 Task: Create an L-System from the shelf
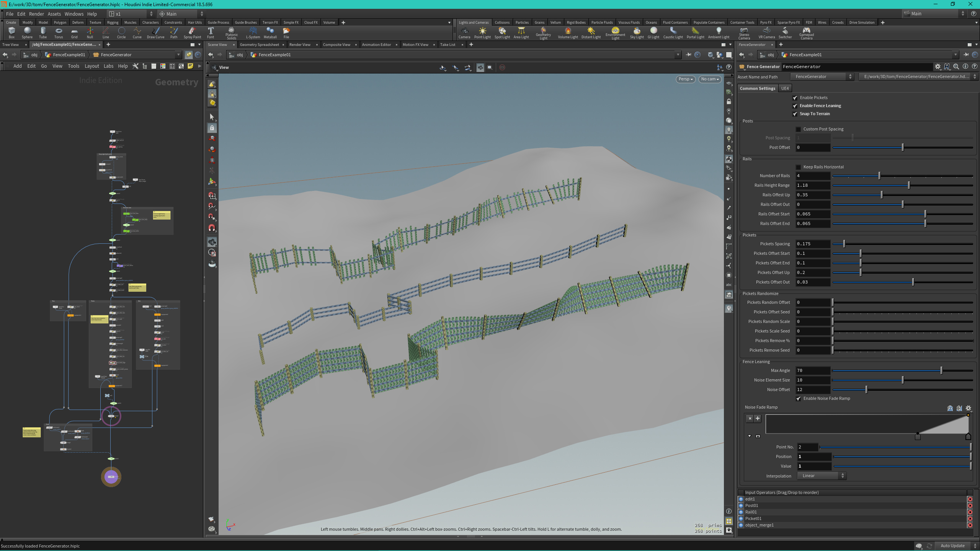pos(253,33)
